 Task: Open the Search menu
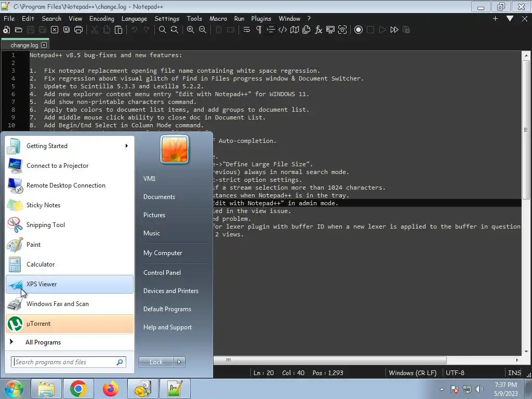51,19
